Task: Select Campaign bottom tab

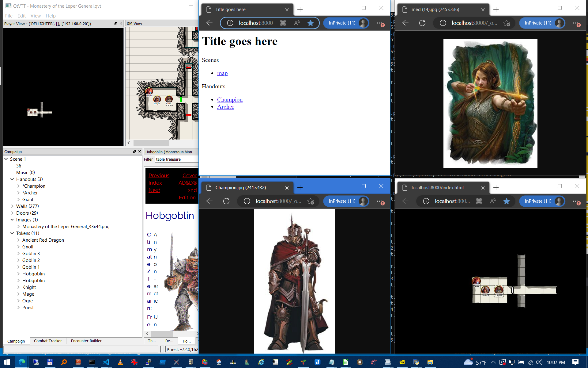Action: coord(16,341)
